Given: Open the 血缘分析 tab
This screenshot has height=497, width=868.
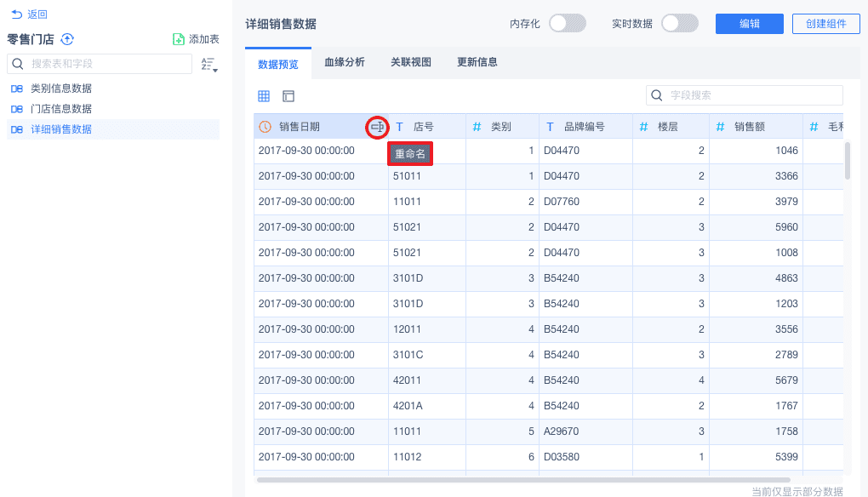Looking at the screenshot, I should coord(345,62).
